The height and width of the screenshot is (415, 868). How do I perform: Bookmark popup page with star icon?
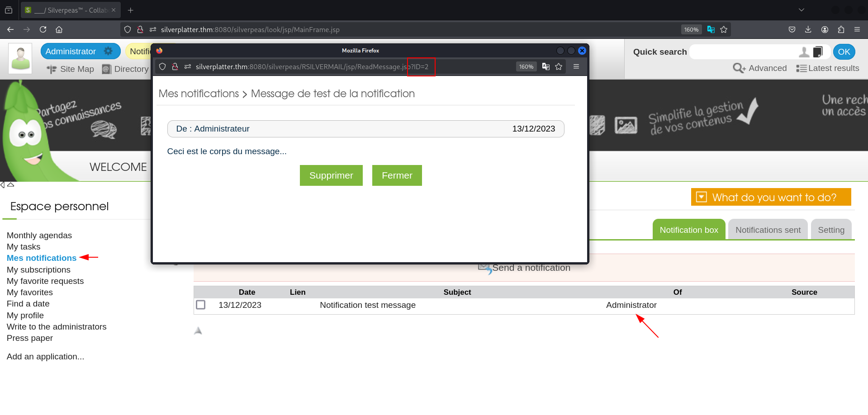coord(559,66)
